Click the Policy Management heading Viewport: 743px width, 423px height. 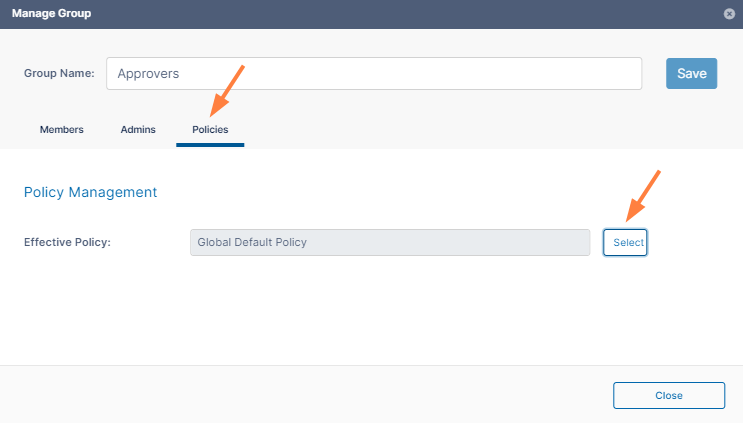click(90, 192)
